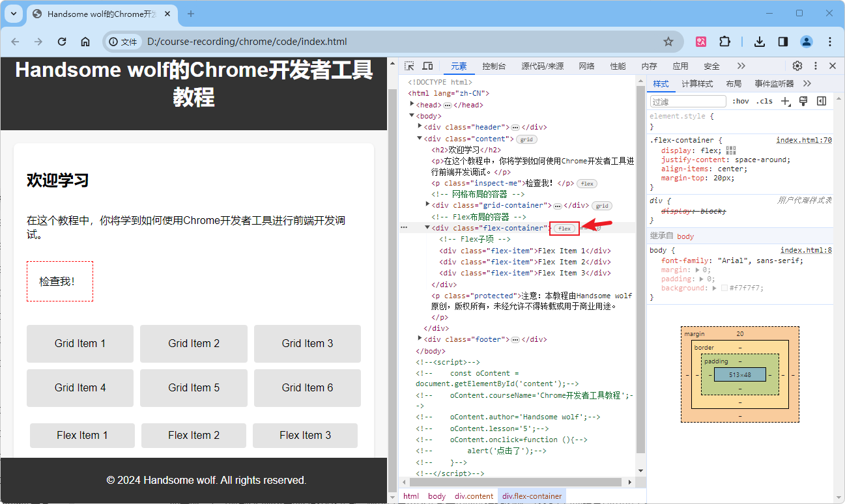This screenshot has width=845, height=504.
Task: Click the row actions dots beside flex-container row
Action: [x=404, y=228]
